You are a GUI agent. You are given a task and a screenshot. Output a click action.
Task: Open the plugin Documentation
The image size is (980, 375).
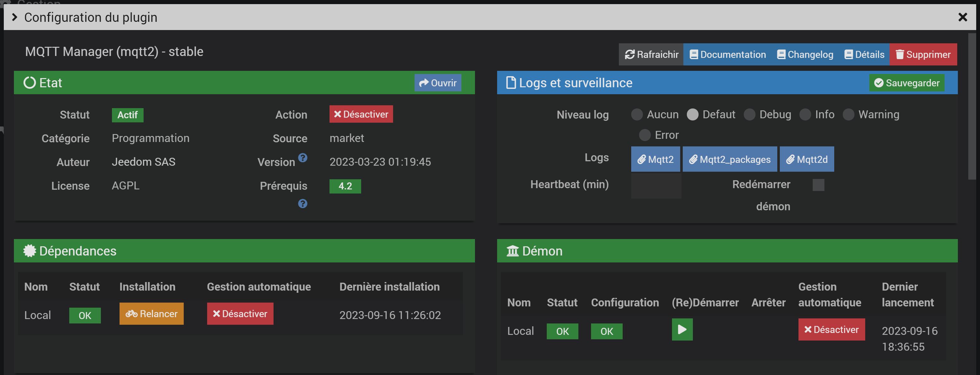[727, 54]
